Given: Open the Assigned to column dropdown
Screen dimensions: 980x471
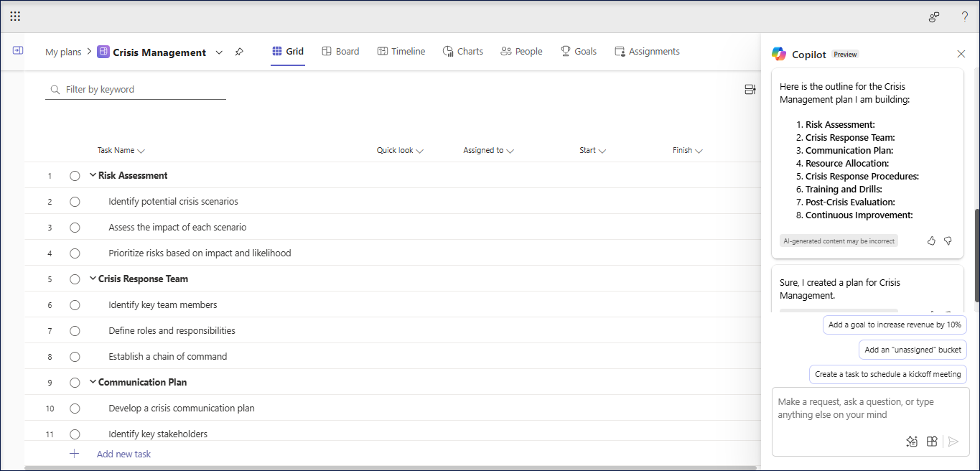Looking at the screenshot, I should coord(510,150).
